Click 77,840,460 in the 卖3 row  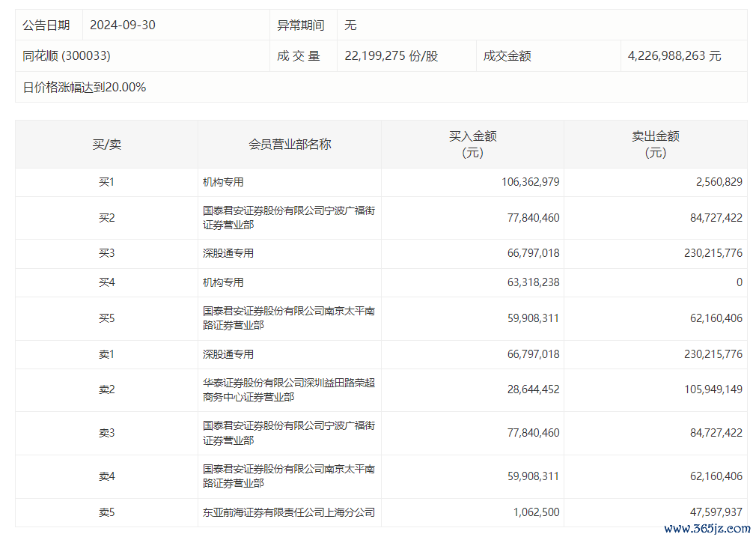[533, 433]
